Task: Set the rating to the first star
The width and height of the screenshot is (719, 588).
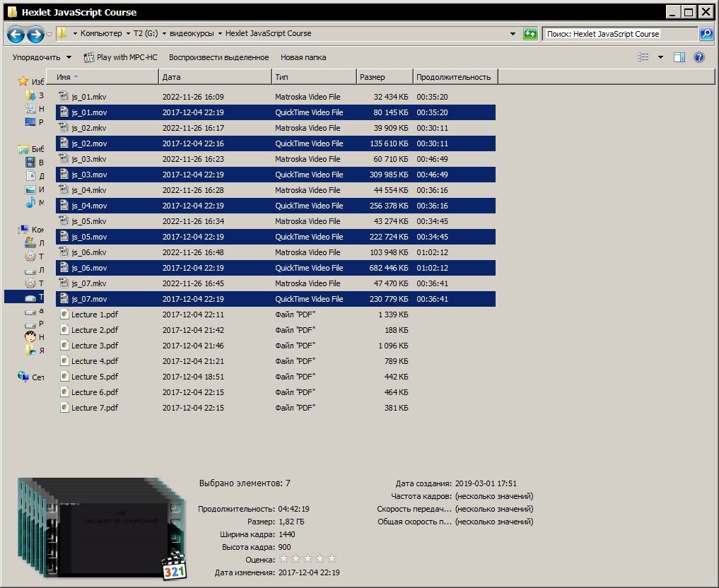Action: click(x=283, y=558)
